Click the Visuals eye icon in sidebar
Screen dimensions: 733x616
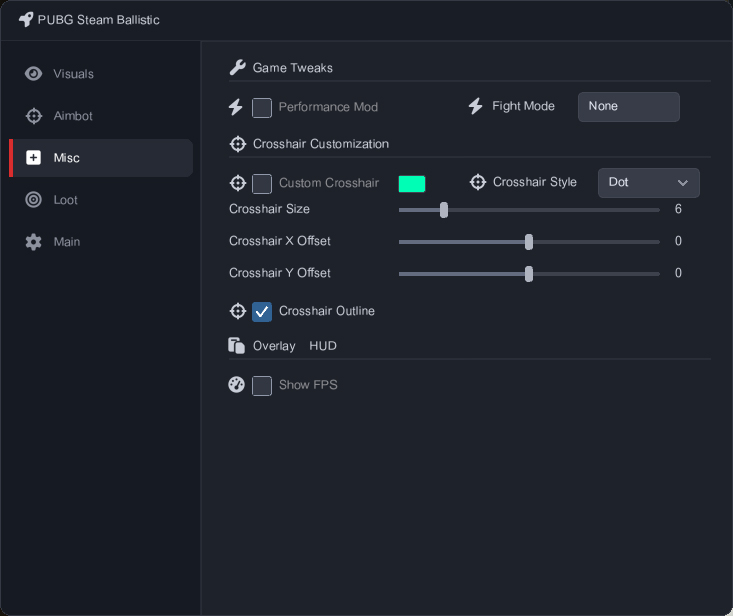click(x=33, y=73)
